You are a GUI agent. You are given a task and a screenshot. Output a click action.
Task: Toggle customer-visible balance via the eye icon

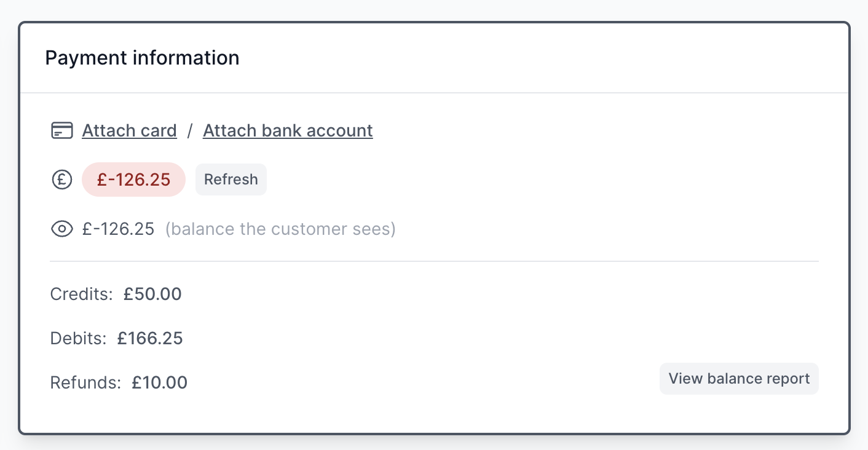click(x=61, y=228)
